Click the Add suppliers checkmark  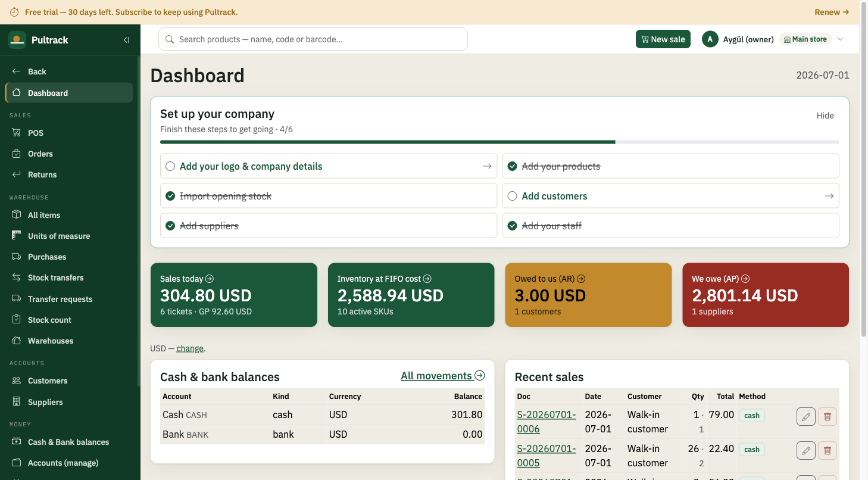(170, 226)
